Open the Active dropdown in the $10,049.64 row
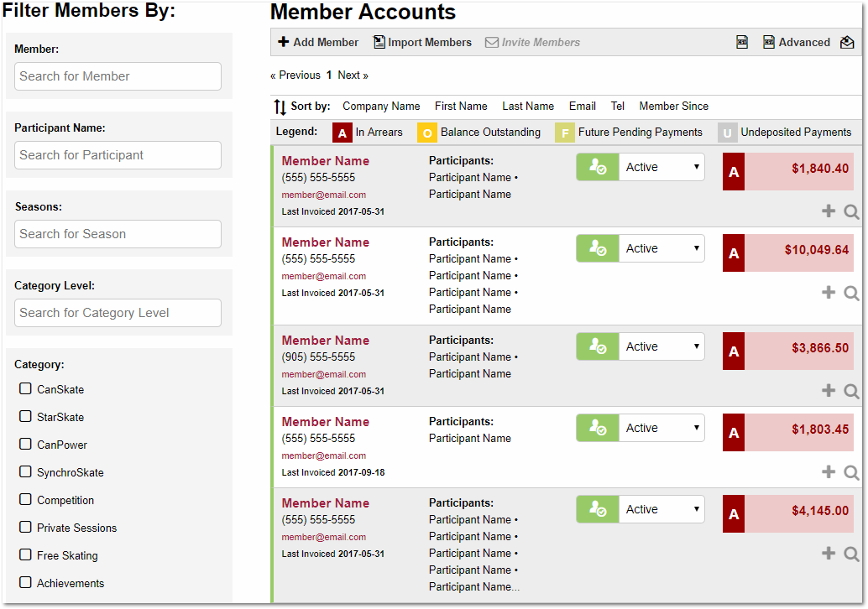Viewport: 868px width, 609px height. point(661,248)
